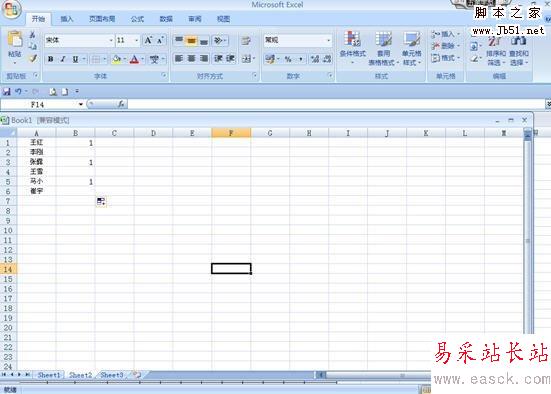Image resolution: width=551 pixels, height=394 pixels.
Task: Switch to the 视图 ribbon tab
Action: click(223, 19)
